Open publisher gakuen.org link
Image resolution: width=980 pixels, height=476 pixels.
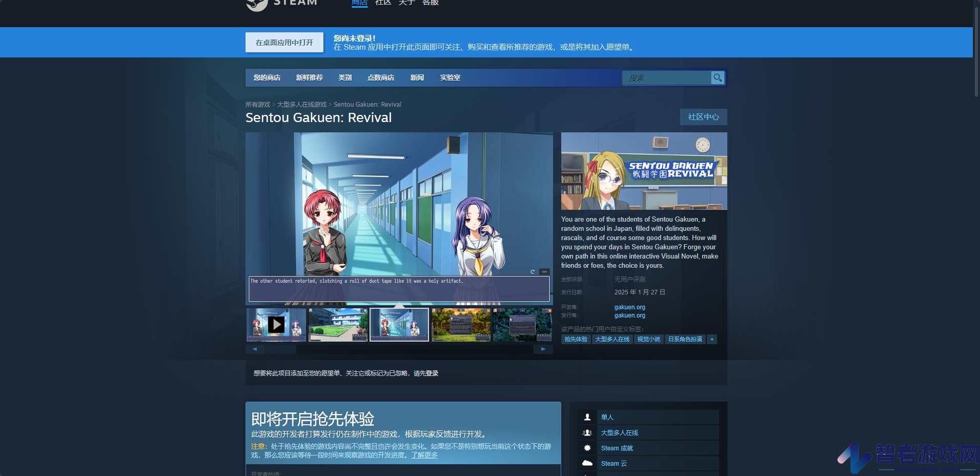click(x=630, y=315)
